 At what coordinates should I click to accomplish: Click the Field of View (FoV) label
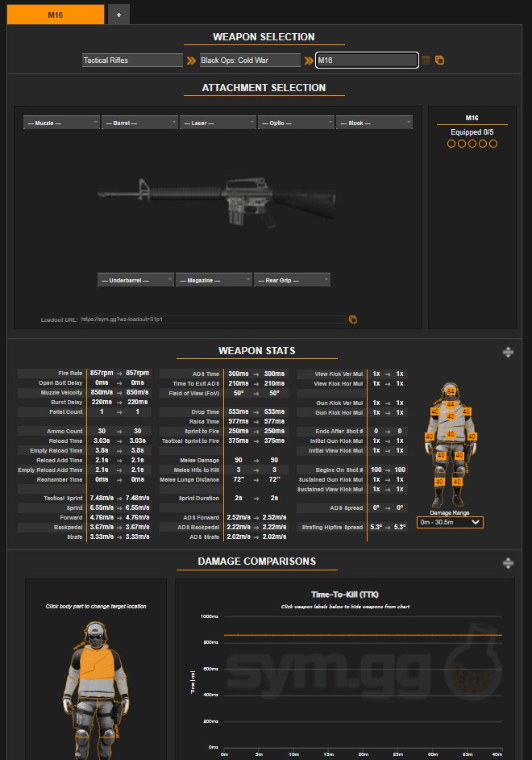194,394
